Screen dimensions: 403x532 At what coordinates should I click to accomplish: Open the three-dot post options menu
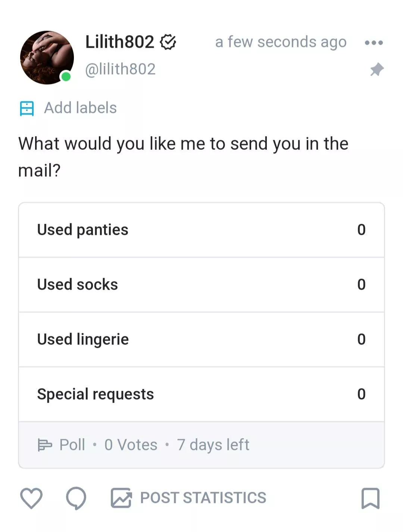374,43
